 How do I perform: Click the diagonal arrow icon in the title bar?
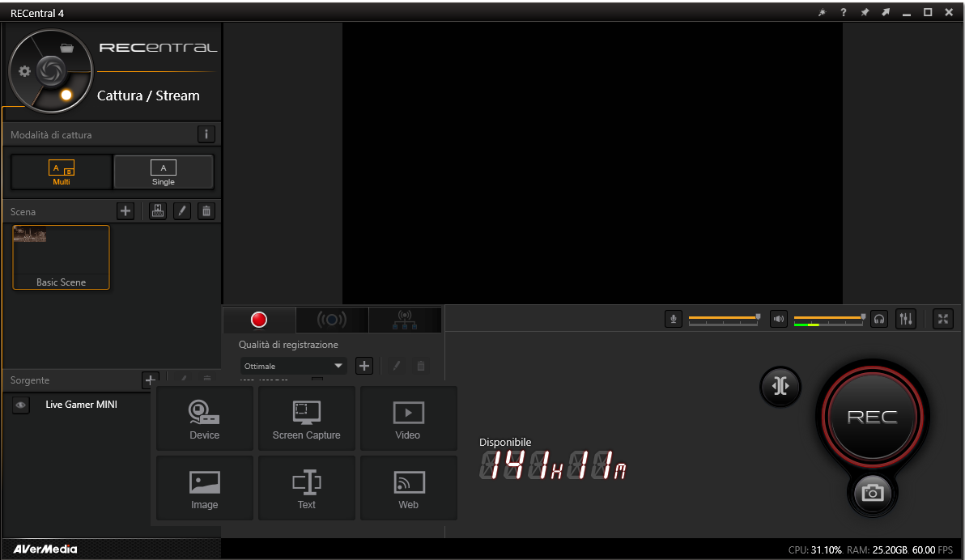886,12
